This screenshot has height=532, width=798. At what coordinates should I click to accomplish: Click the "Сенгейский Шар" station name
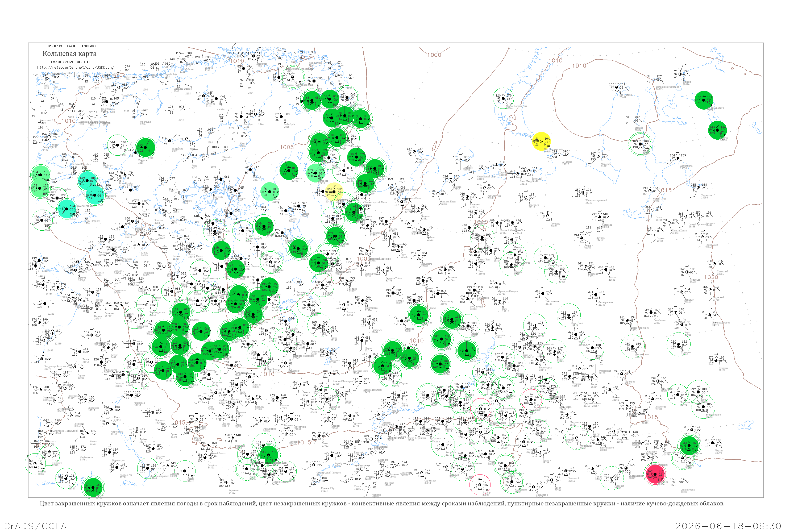coord(486,177)
